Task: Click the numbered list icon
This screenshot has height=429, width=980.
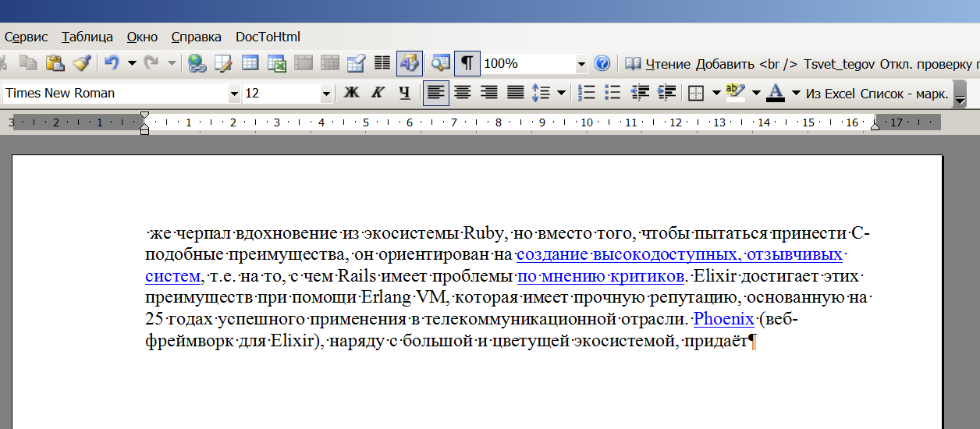Action: pos(587,93)
